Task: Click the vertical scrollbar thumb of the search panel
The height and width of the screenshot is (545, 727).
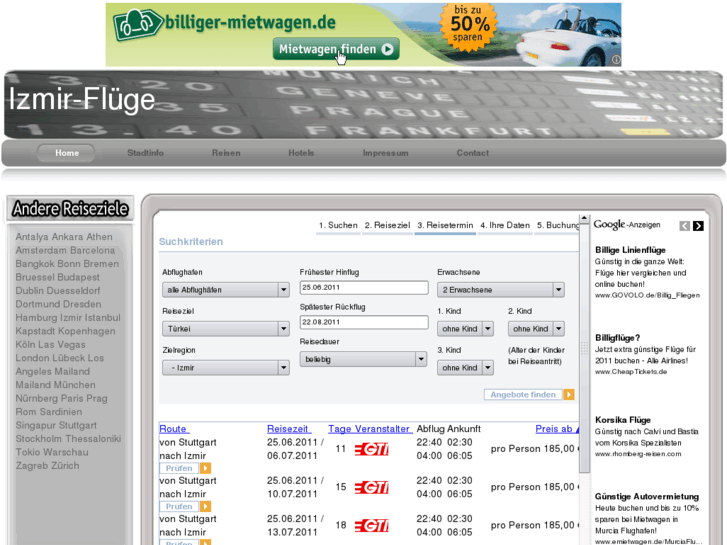Action: 584,348
